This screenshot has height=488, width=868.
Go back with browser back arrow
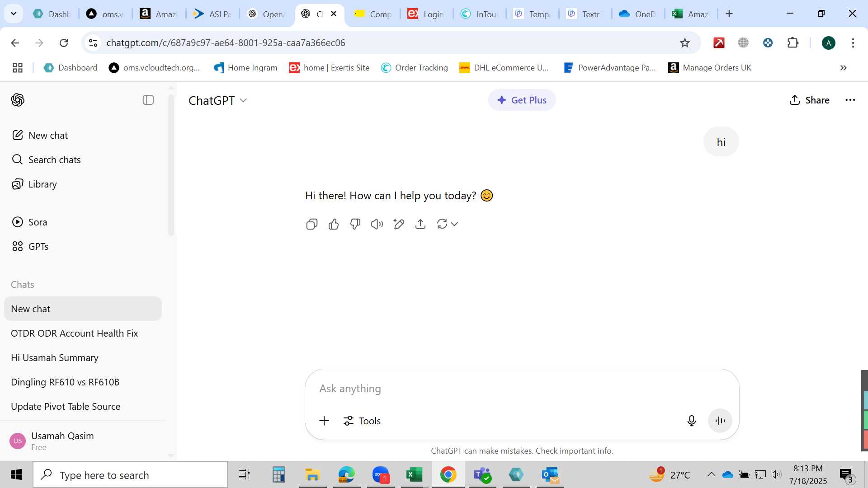point(15,43)
